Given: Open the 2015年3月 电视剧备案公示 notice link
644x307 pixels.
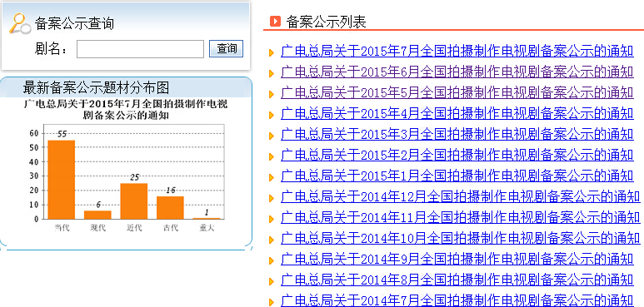Looking at the screenshot, I should click(x=457, y=135).
